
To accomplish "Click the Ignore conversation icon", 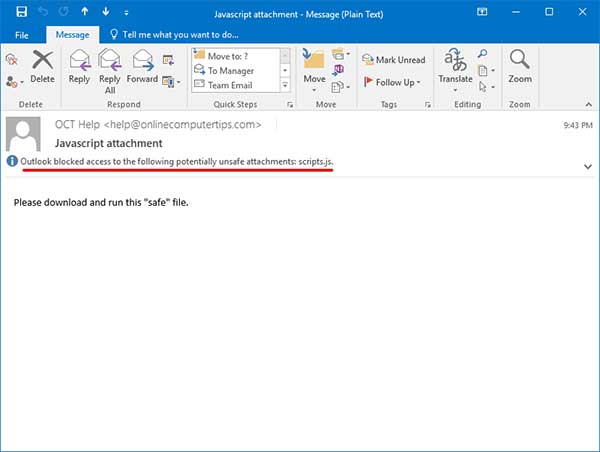I will point(12,59).
